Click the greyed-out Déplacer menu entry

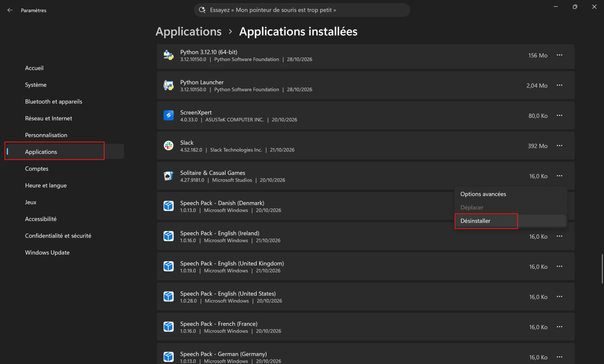click(511, 207)
